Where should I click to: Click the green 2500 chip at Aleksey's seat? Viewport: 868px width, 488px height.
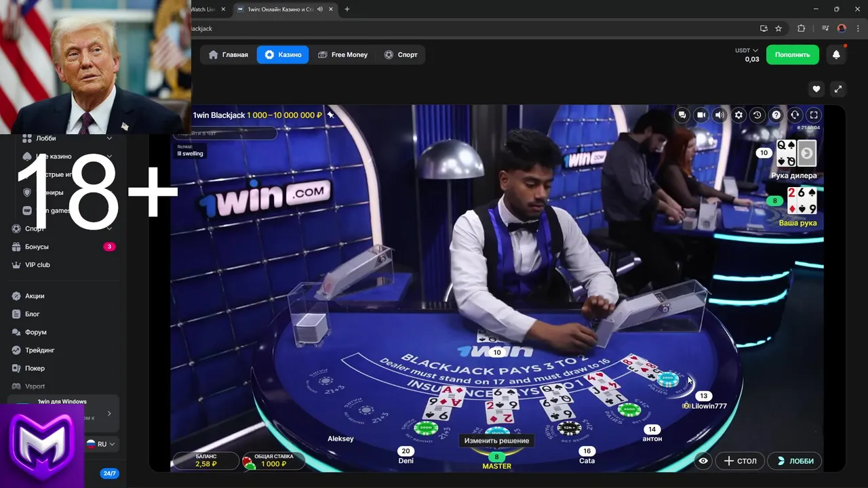click(x=426, y=428)
